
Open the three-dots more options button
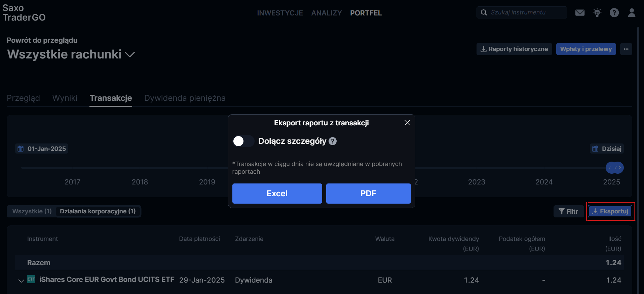[626, 49]
